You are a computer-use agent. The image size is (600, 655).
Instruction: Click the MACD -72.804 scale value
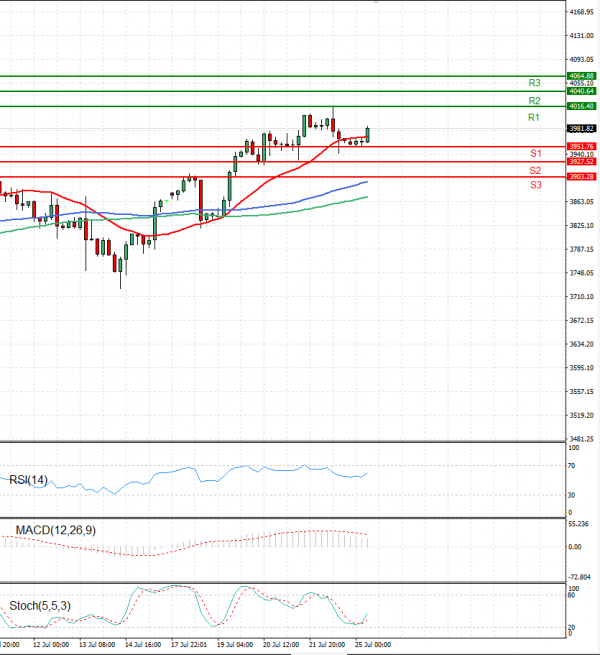click(580, 577)
